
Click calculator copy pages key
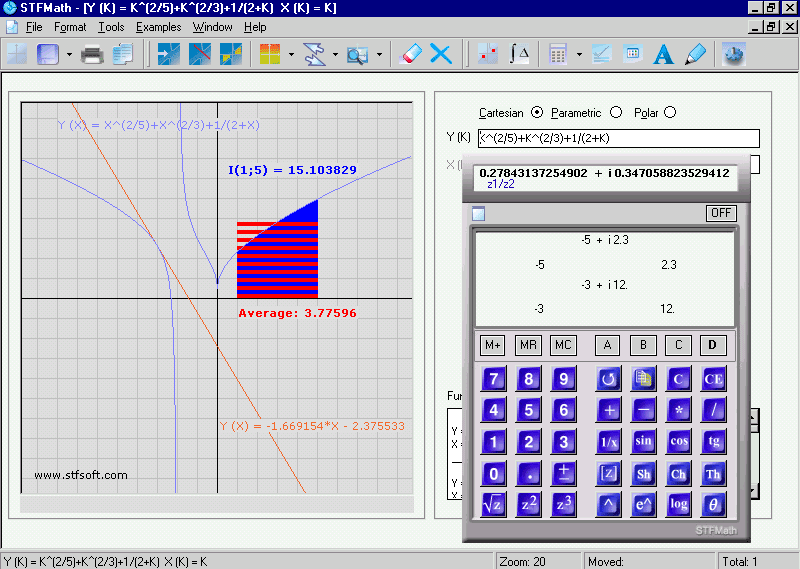(643, 379)
